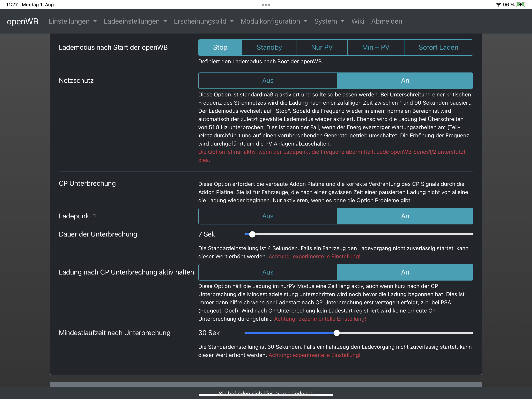The width and height of the screenshot is (532, 399).
Task: Click the Mindestlaufzeit nach Unterbrechung slider track
Action: tap(404, 333)
